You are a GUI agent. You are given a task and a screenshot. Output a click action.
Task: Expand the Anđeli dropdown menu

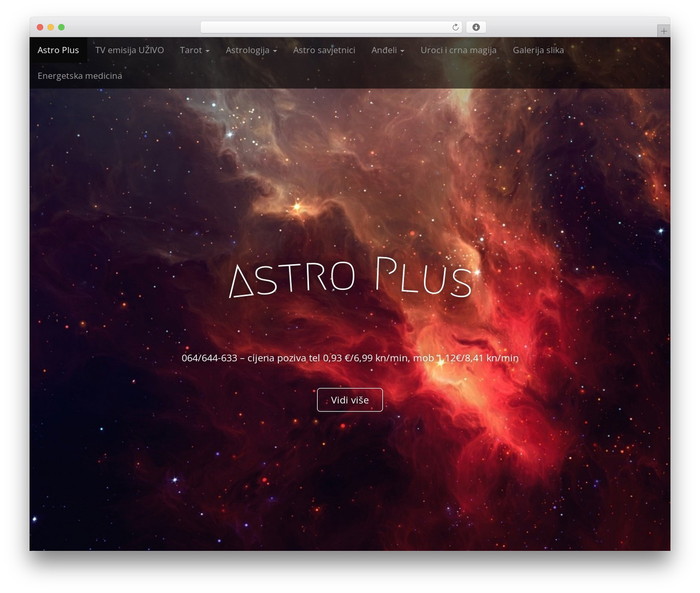coord(388,50)
